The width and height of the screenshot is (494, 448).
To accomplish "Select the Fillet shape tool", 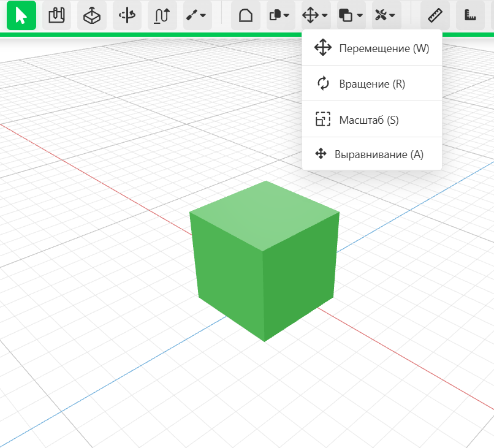I will [x=246, y=15].
